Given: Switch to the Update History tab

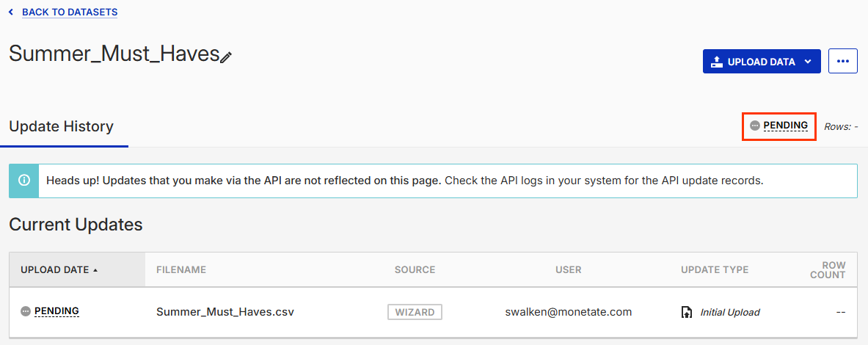Looking at the screenshot, I should coord(62,126).
